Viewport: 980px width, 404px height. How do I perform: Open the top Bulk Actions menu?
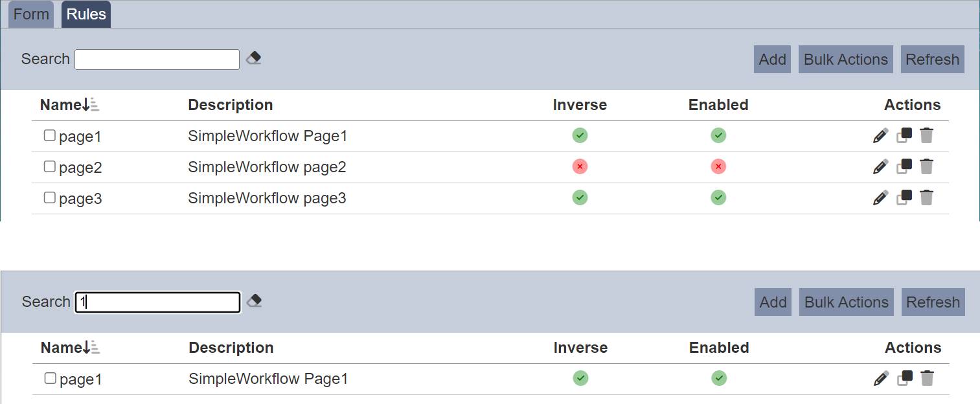point(845,60)
